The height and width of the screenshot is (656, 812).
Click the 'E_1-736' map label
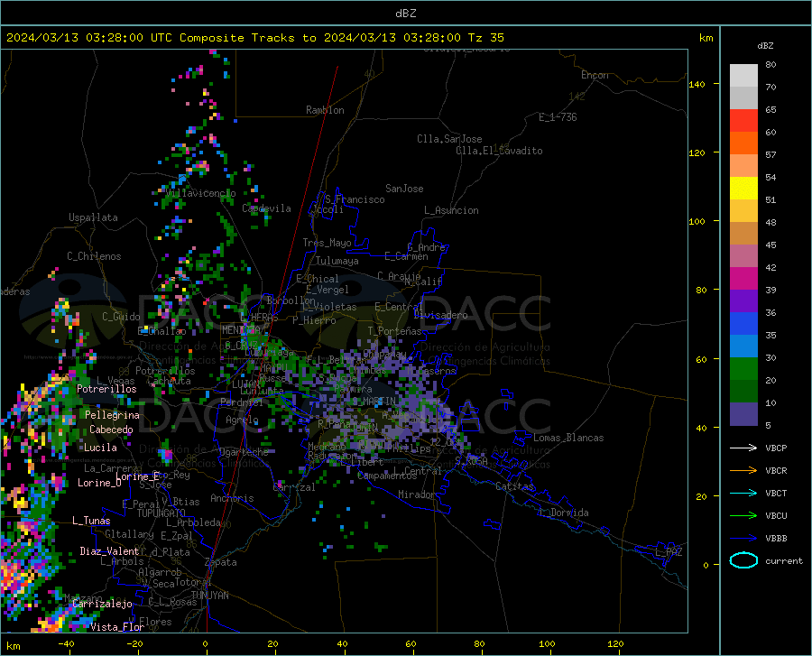(558, 117)
